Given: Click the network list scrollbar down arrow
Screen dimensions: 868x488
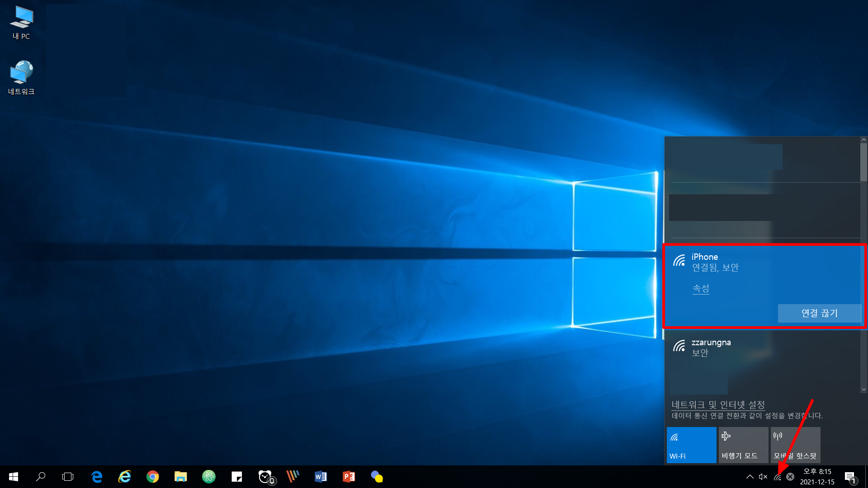Looking at the screenshot, I should (863, 389).
